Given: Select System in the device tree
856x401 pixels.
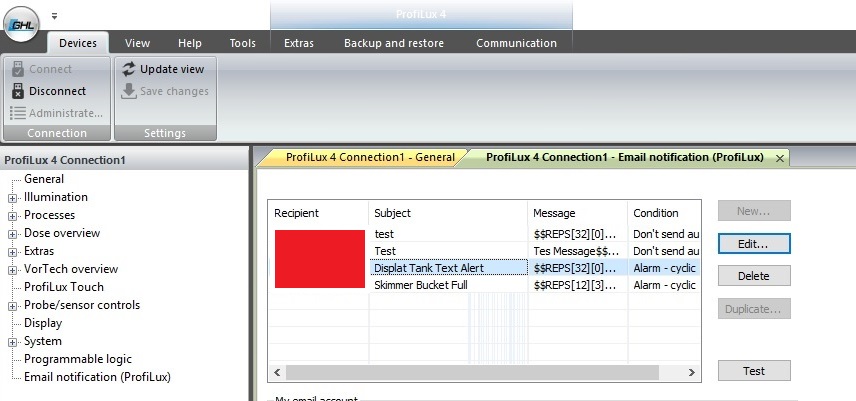Looking at the screenshot, I should [43, 341].
